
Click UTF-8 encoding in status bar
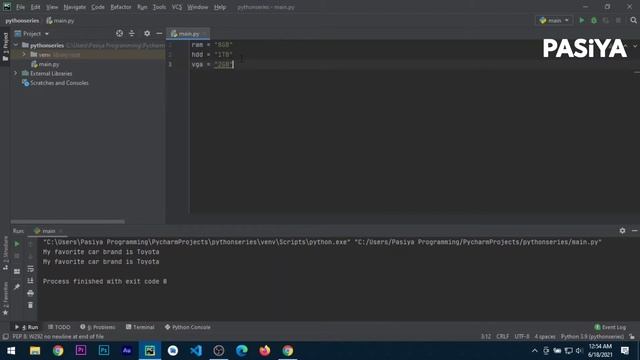click(x=522, y=337)
